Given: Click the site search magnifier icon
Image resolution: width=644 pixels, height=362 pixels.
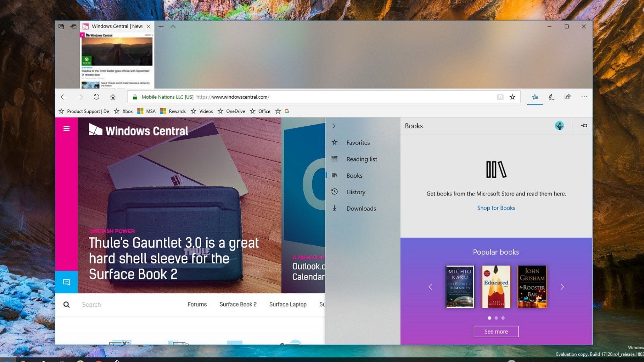Looking at the screenshot, I should (x=66, y=304).
